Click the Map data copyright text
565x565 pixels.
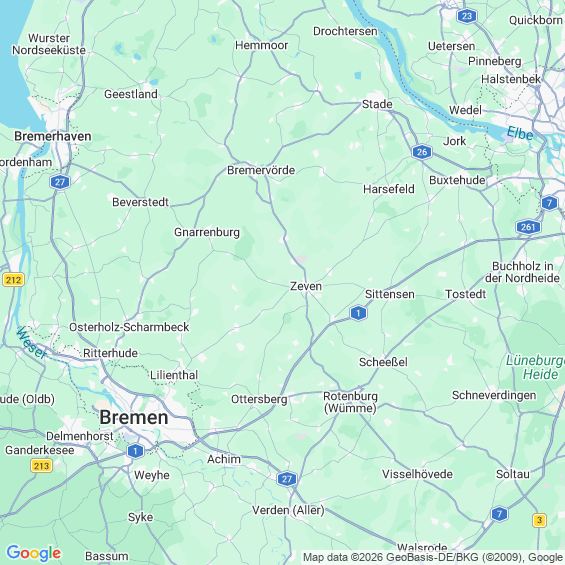[x=433, y=557]
